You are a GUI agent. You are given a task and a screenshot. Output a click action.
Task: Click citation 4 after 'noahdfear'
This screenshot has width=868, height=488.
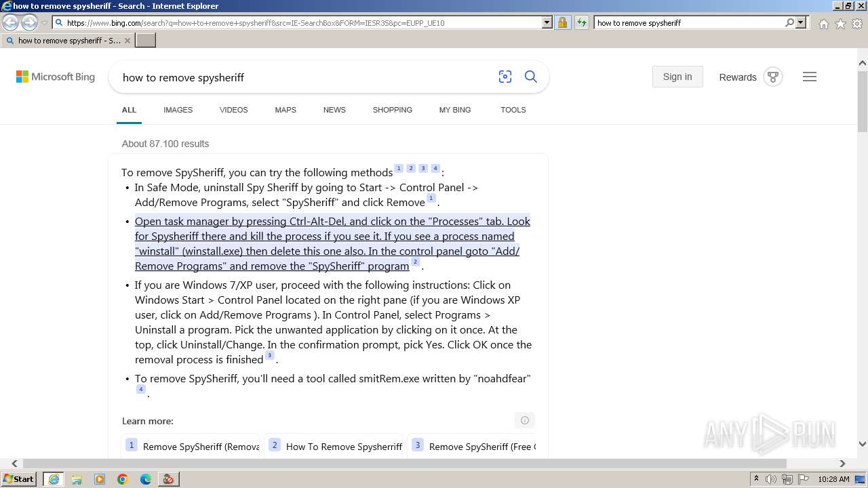pyautogui.click(x=141, y=389)
